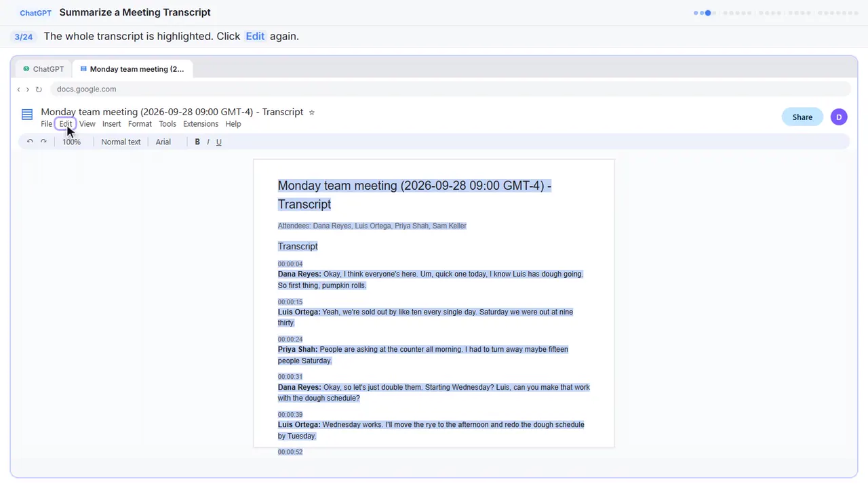868x488 pixels.
Task: Click the tutorial step progress dots
Action: pyautogui.click(x=776, y=13)
